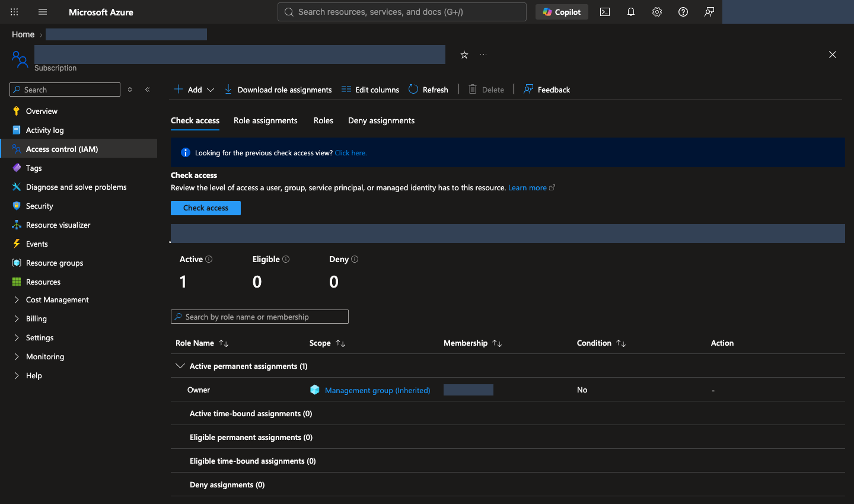Select the Check access tab
This screenshot has height=504, width=854.
(195, 120)
